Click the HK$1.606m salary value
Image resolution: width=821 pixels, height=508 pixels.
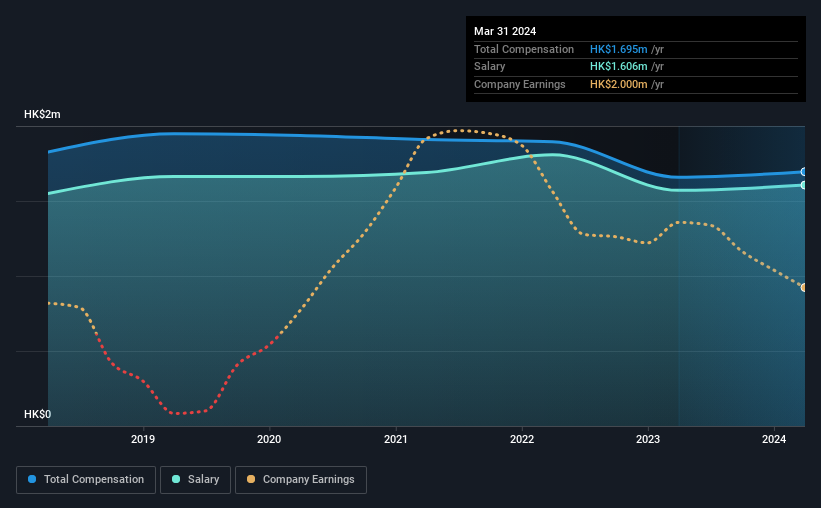click(618, 67)
